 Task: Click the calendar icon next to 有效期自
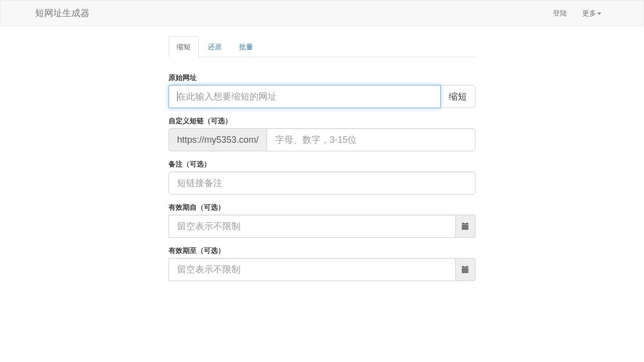point(465,226)
